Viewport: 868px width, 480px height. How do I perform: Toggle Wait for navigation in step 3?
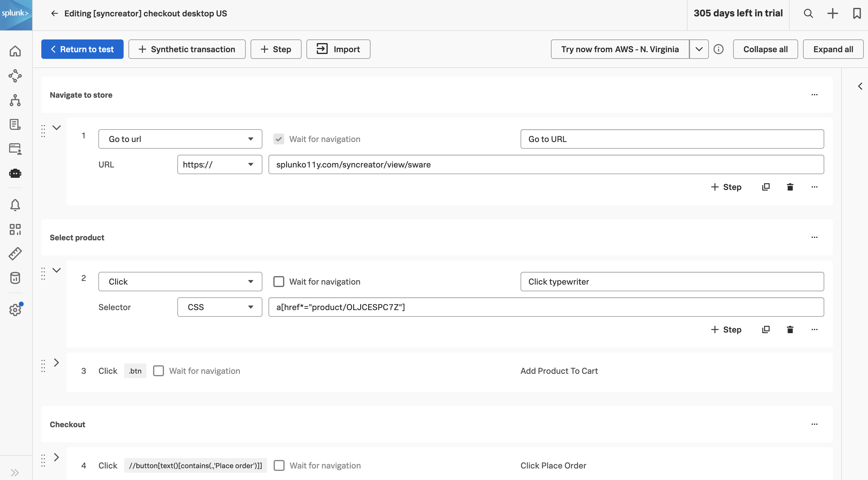point(158,370)
